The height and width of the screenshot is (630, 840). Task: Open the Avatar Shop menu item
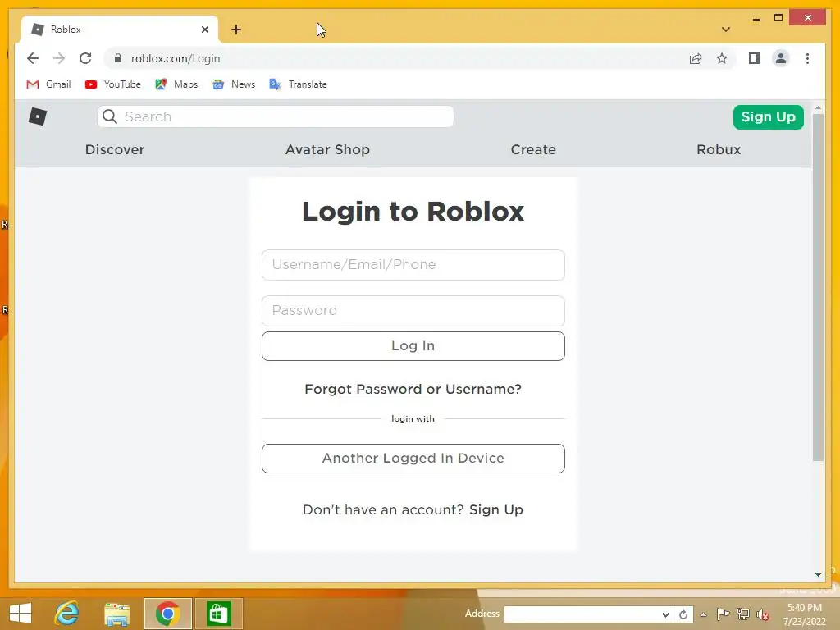(x=327, y=149)
